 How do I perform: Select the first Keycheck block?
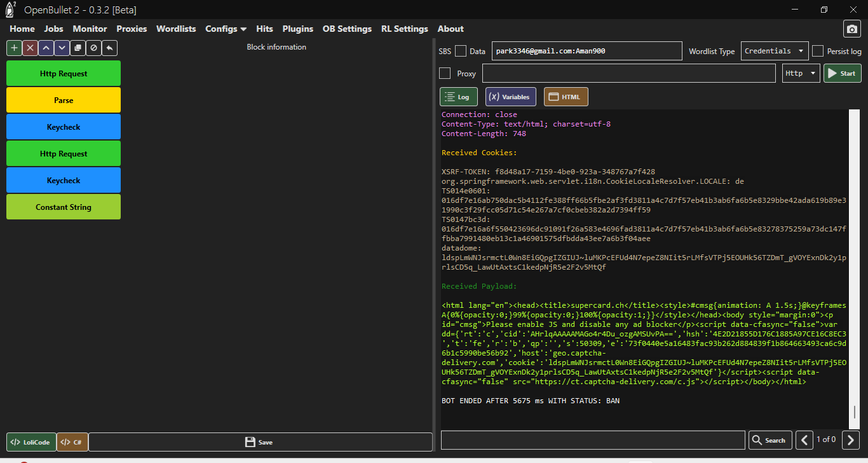pos(64,127)
